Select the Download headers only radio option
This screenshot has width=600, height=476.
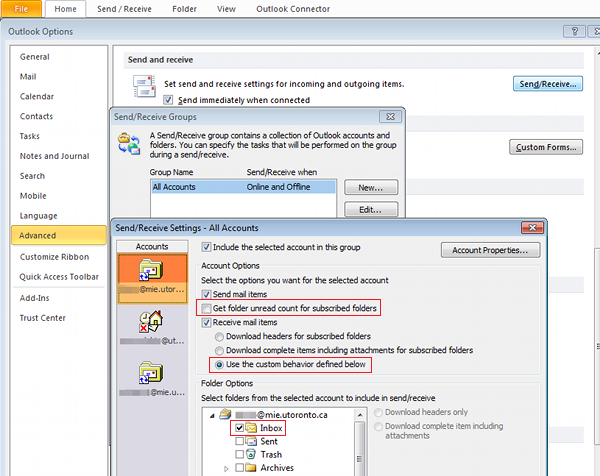378,412
